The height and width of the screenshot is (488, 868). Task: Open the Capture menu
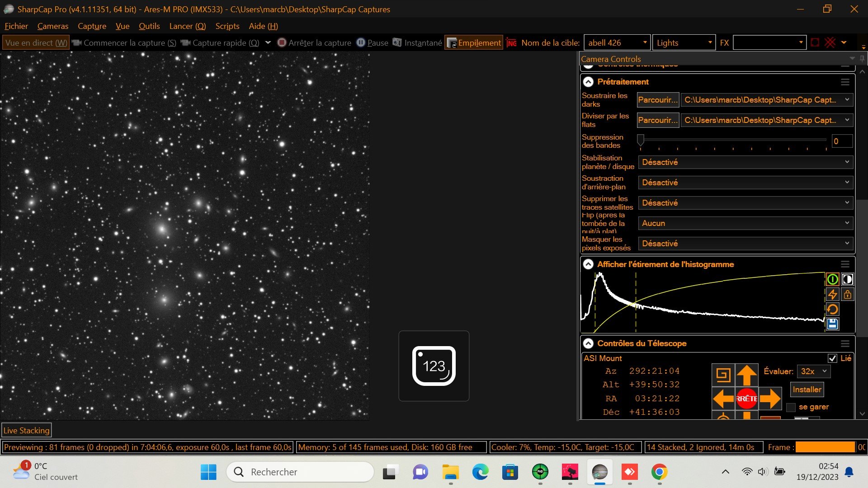92,26
